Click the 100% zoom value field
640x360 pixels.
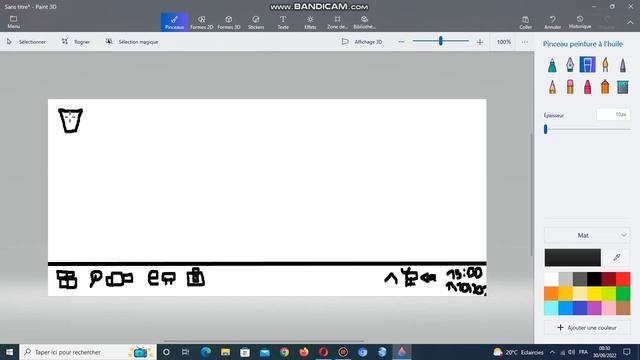[x=504, y=42]
